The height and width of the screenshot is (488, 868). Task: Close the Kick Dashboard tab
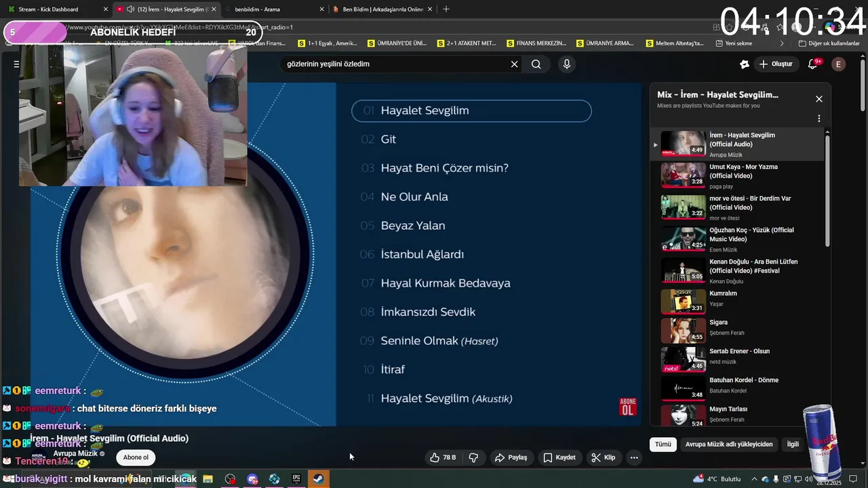pyautogui.click(x=105, y=9)
